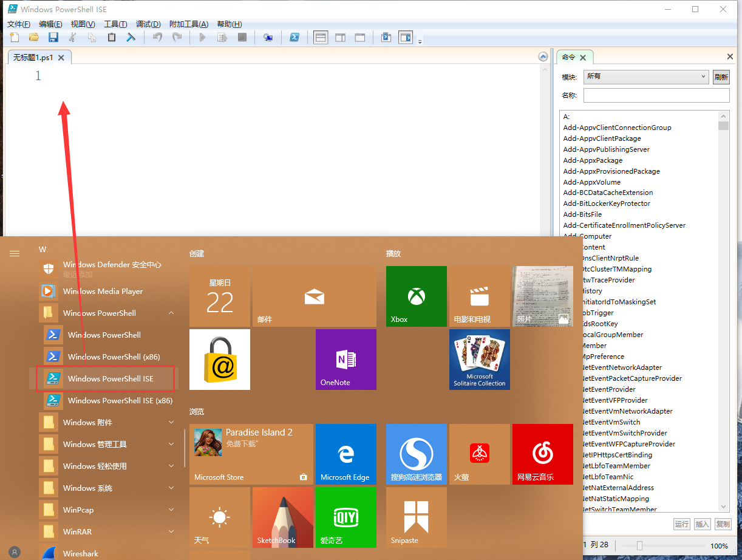Run the script with the play icon

tap(203, 38)
